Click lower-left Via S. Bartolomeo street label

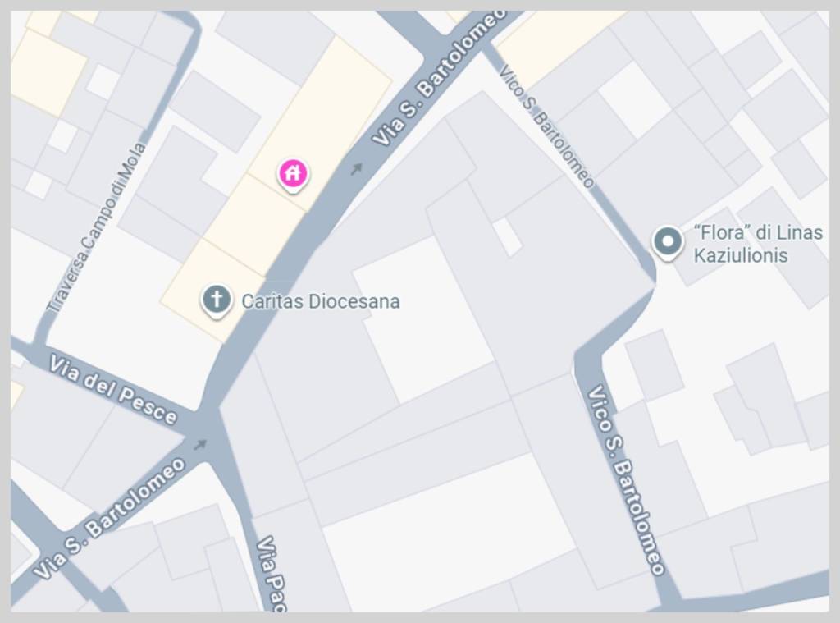109,519
